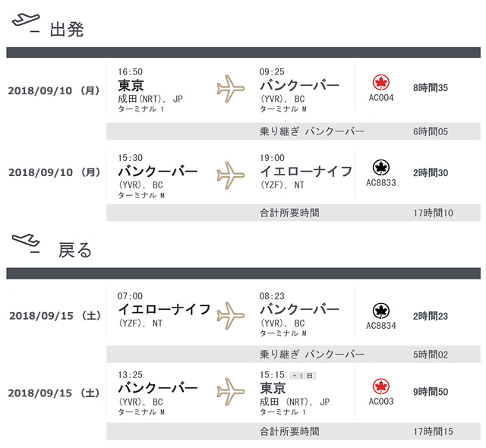486x448 pixels.
Task: Click the departure airplane takeoff icon
Action: click(26, 23)
